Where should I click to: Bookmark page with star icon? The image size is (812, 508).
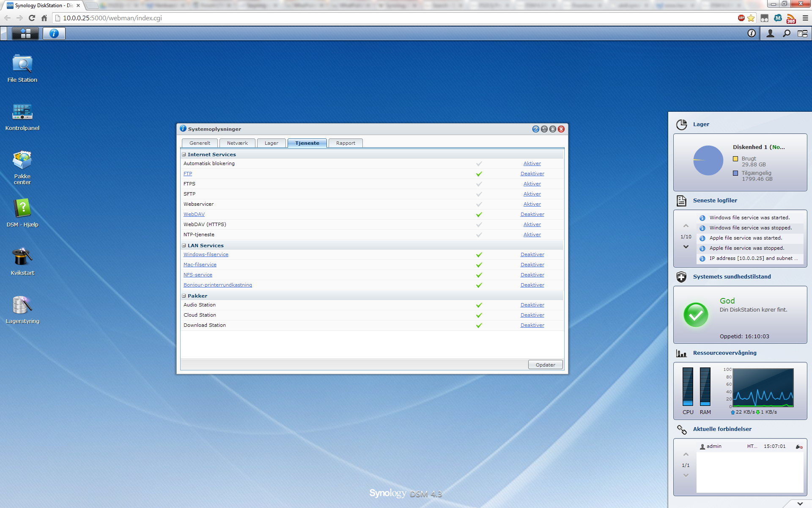click(751, 18)
